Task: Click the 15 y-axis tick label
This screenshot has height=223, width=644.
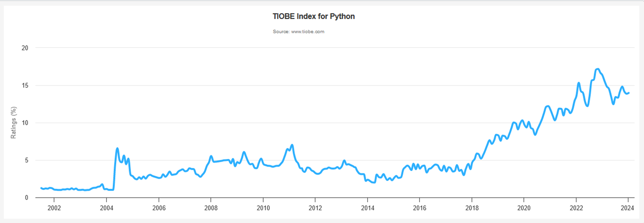Action: 25,86
